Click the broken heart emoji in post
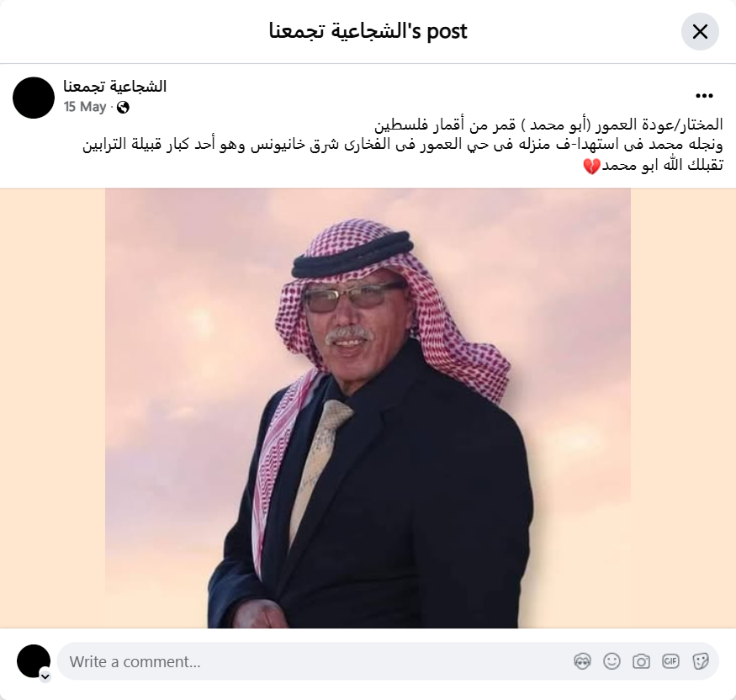The height and width of the screenshot is (700, 736). pos(591,167)
